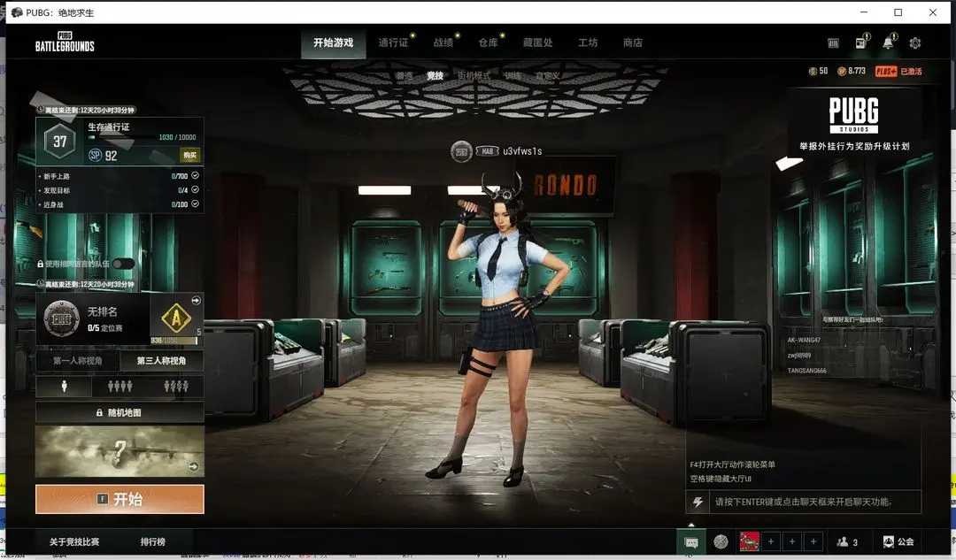This screenshot has width=956, height=560.
Task: Open the settings gear icon
Action: point(914,43)
